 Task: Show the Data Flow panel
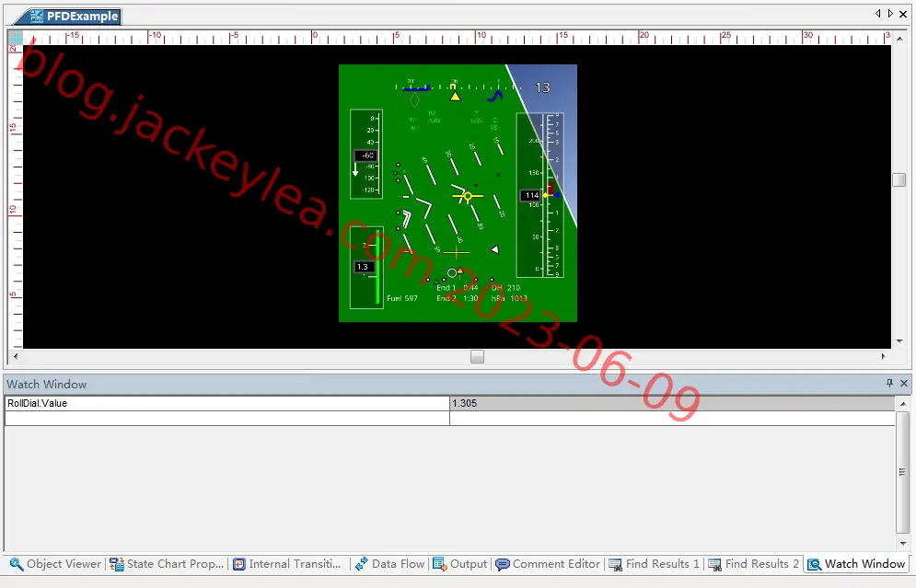(x=390, y=564)
